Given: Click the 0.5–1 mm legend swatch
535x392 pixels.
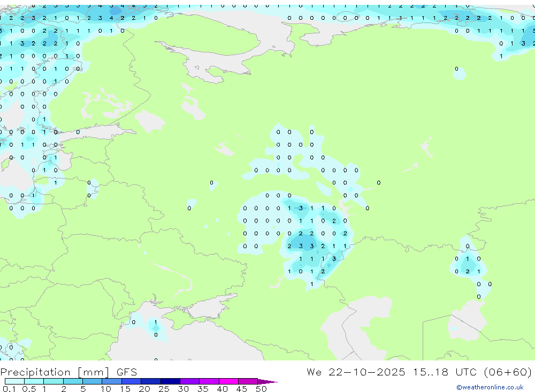Looking at the screenshot, I should pos(34,381).
